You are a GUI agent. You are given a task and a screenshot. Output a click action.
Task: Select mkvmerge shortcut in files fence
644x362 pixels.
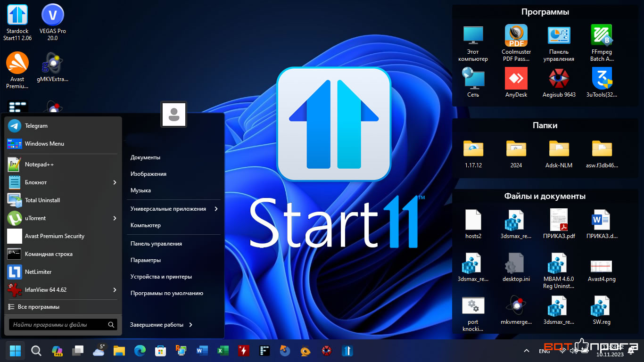516,310
